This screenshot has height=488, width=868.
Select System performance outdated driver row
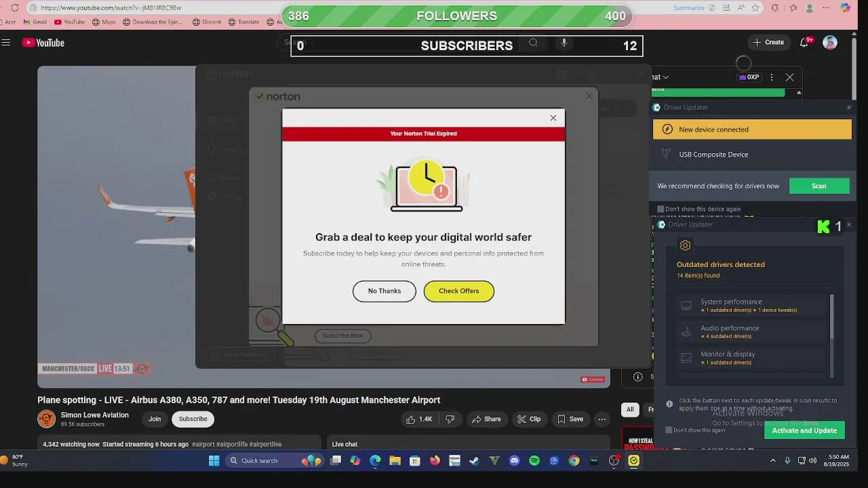[x=753, y=305]
